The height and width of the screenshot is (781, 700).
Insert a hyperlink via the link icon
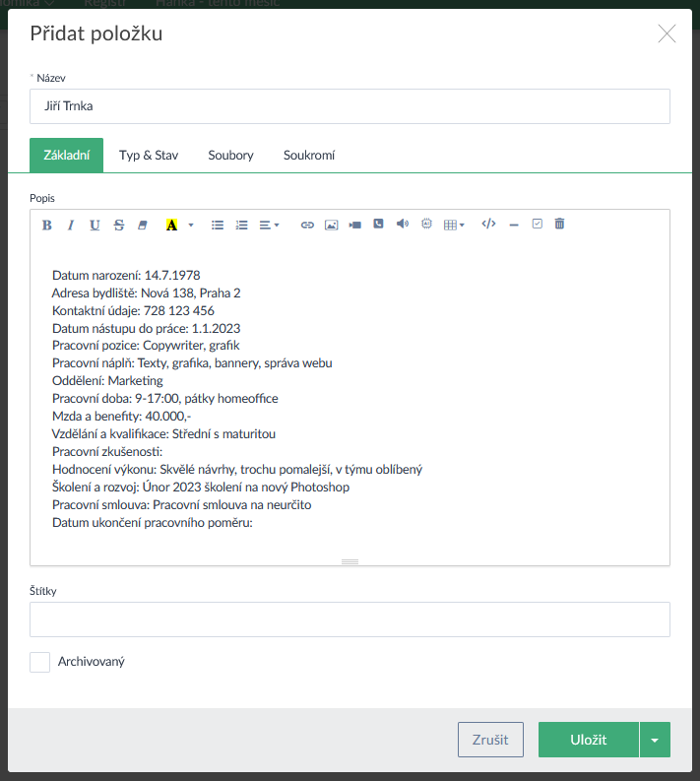[307, 225]
